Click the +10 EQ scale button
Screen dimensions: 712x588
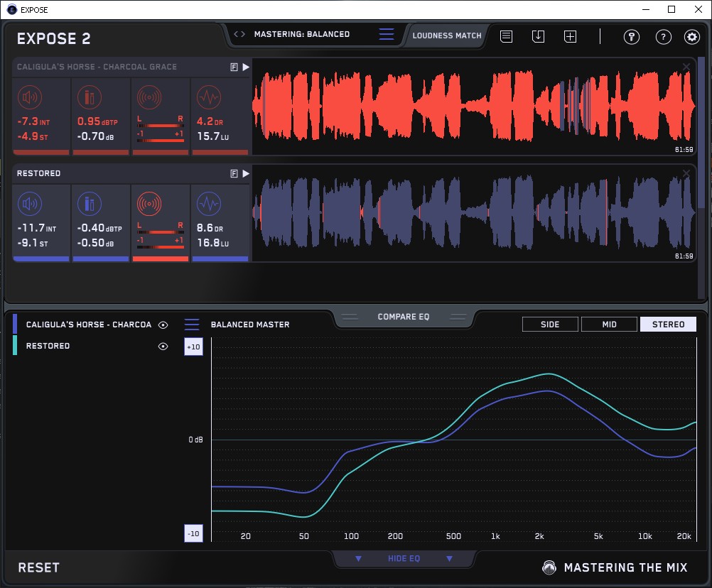click(193, 347)
